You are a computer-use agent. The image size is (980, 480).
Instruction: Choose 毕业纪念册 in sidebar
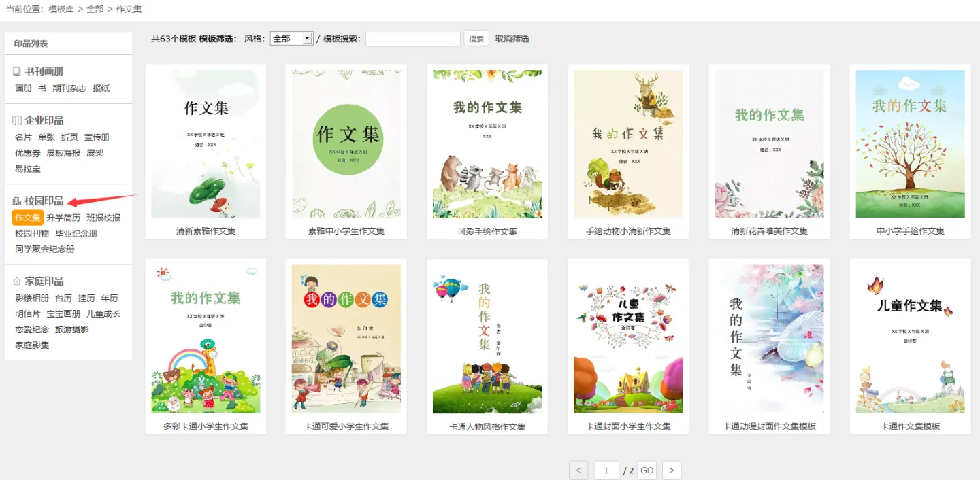(x=76, y=233)
